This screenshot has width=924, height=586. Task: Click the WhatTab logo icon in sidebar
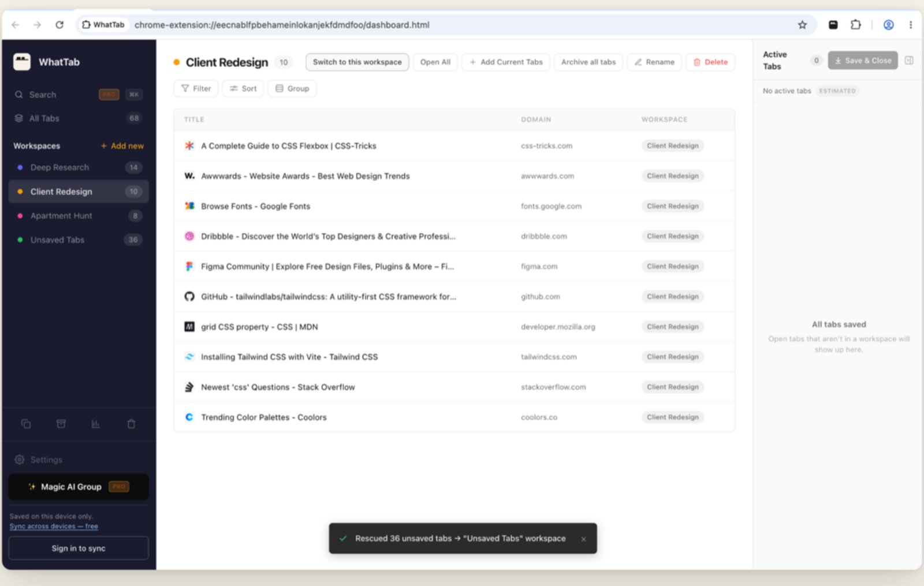[x=22, y=62]
